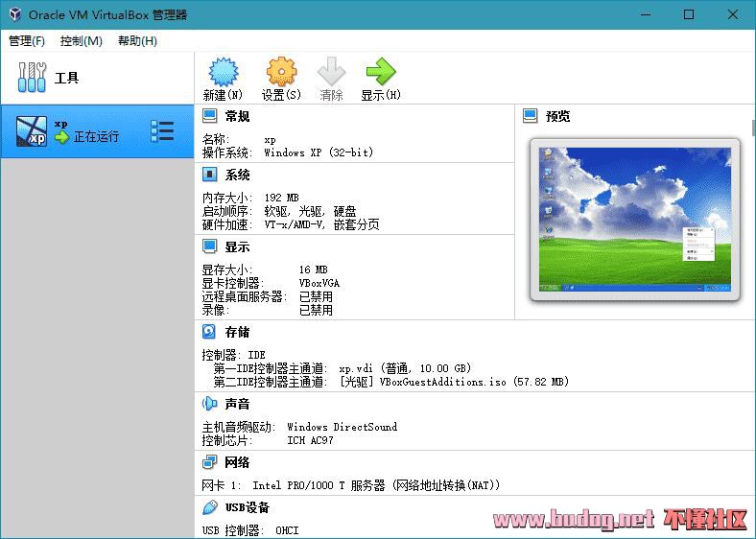Click the 网络 (Network) section icon
The width and height of the screenshot is (756, 539).
(x=209, y=462)
